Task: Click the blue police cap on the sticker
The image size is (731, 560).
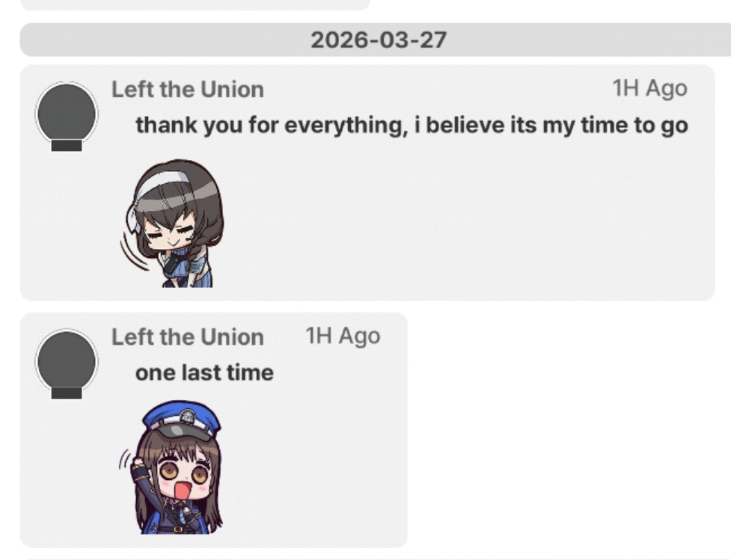Action: click(181, 419)
